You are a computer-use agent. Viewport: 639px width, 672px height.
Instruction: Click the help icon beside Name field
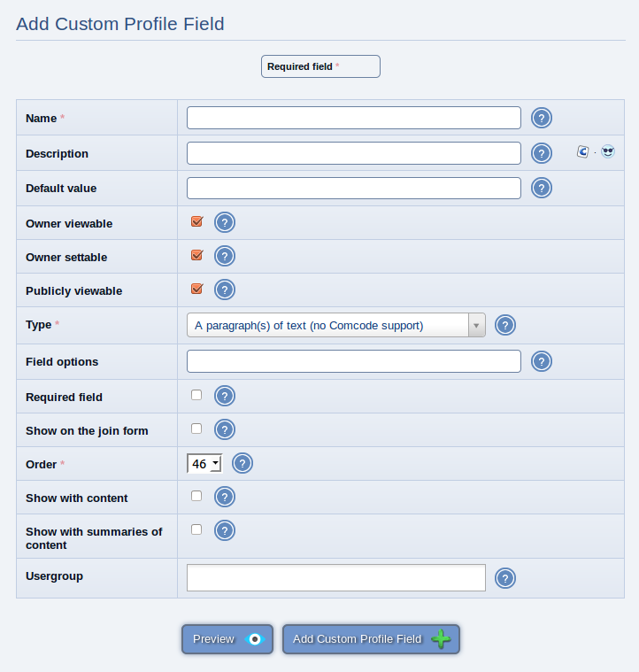(542, 118)
